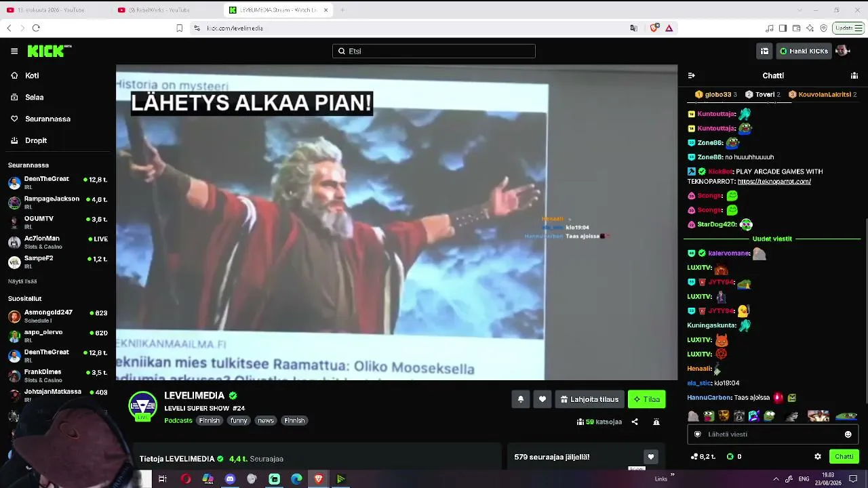Viewport: 868px width, 488px height.
Task: Toggle notifications bell for LEVELIMEDIA
Action: tap(520, 399)
